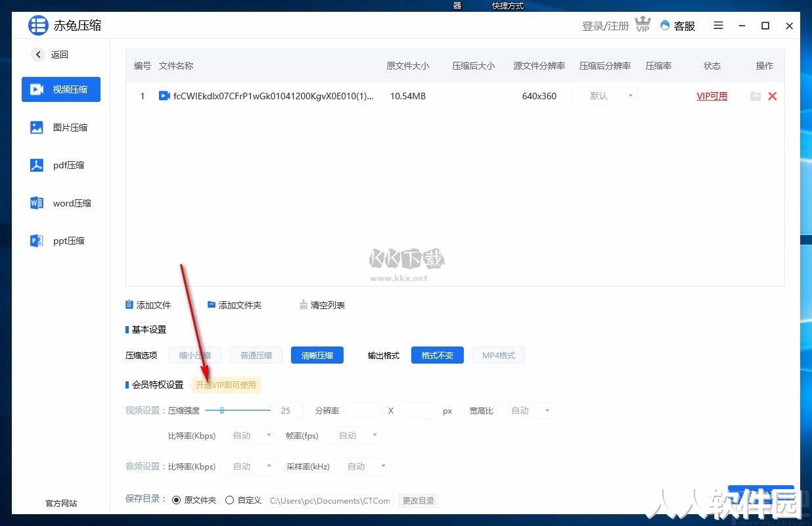Switch to pdf压缩 tab
812x526 pixels.
click(x=61, y=165)
